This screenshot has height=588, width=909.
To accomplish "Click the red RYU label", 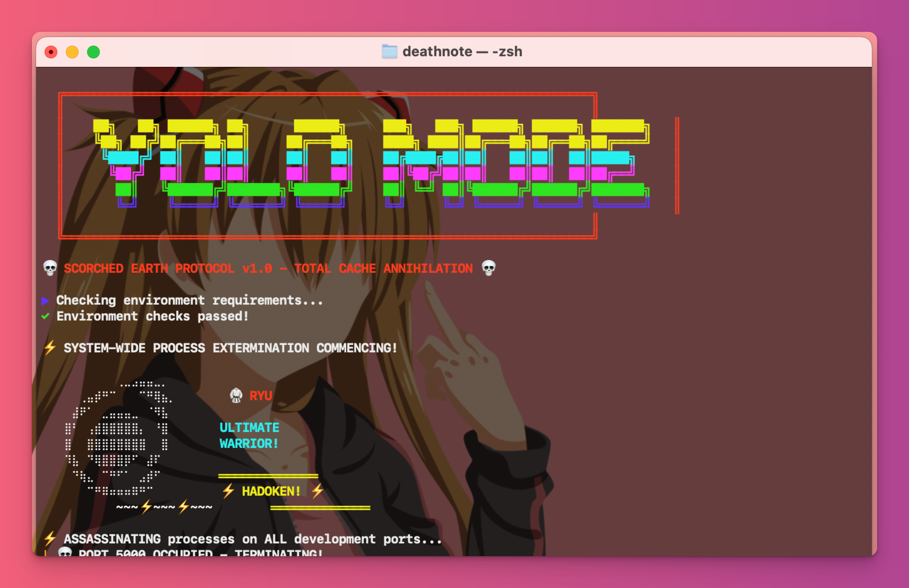I will click(261, 396).
